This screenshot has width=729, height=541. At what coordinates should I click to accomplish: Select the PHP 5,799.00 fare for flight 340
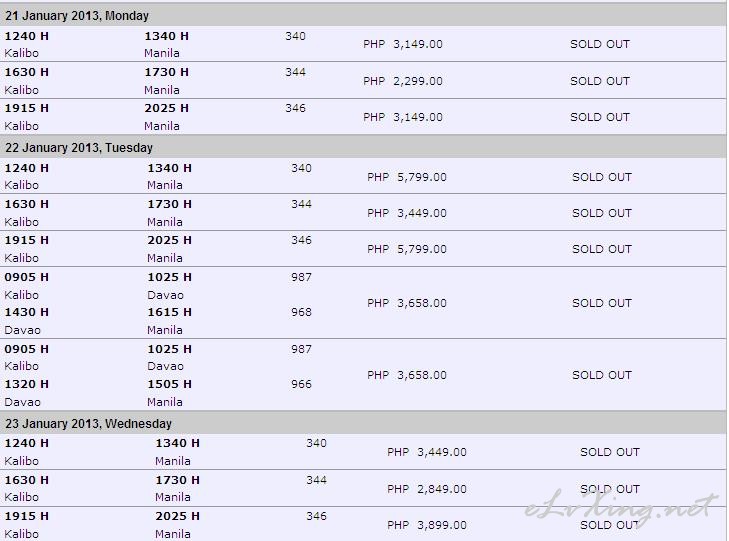tap(407, 177)
